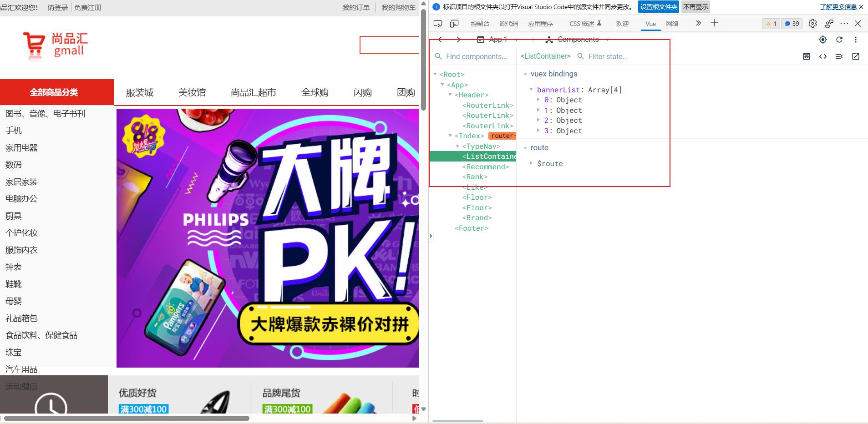Click the feedback/profile icon in DevTools
The image size is (868, 424).
(829, 24)
